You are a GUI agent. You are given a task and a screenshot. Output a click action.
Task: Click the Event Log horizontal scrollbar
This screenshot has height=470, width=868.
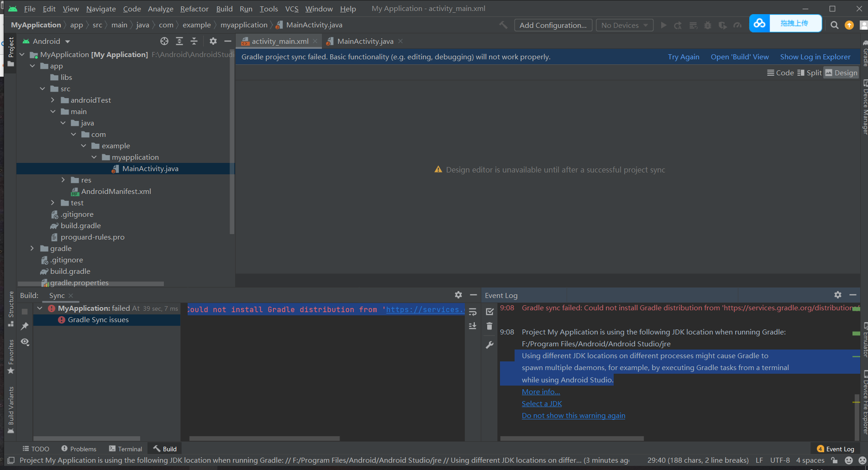(x=572, y=439)
